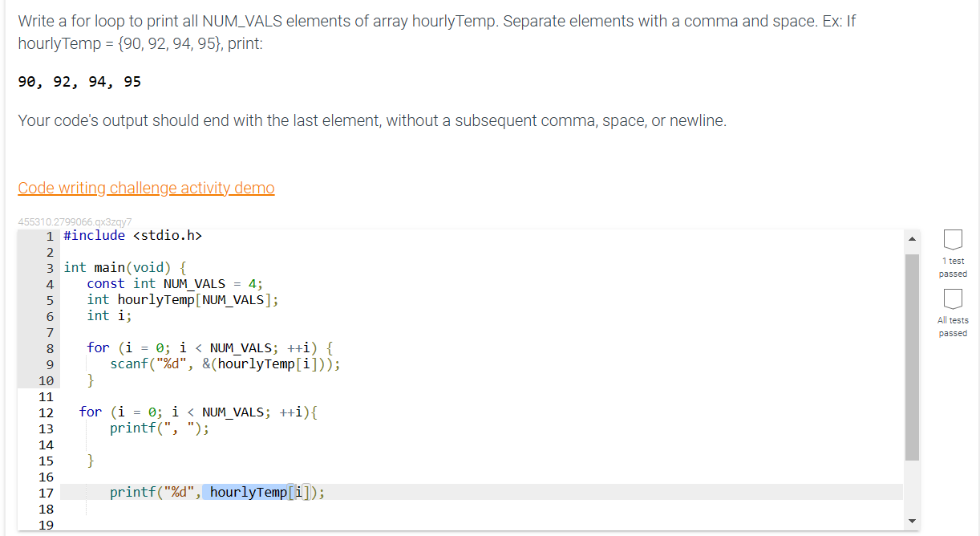Screen dimensions: 980x536
Task: Click the scrollbar up arrow
Action: click(x=911, y=238)
